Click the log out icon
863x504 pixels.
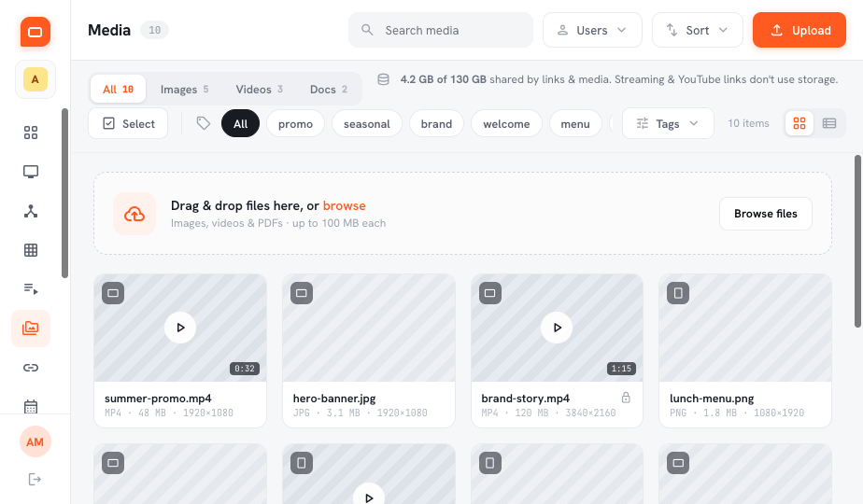click(35, 479)
